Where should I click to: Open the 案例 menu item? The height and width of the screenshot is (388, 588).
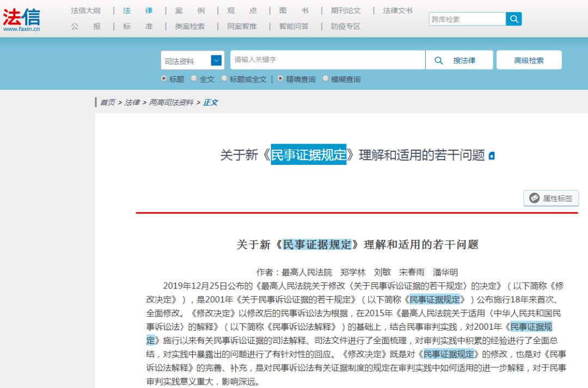[x=190, y=10]
